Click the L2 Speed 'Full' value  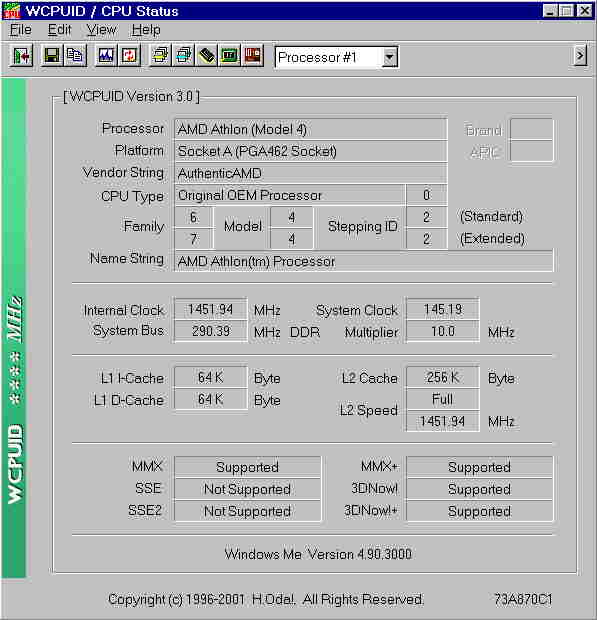coord(443,399)
